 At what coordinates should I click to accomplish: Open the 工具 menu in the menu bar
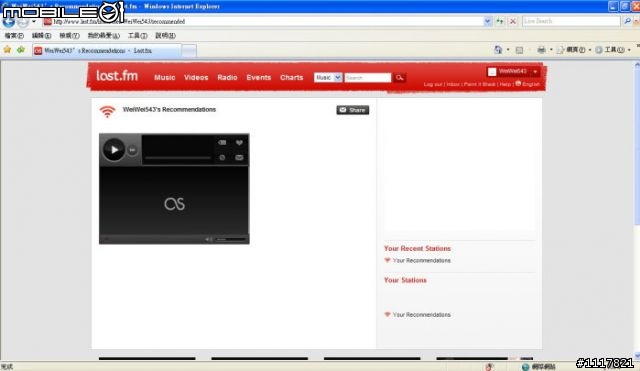tap(138, 36)
